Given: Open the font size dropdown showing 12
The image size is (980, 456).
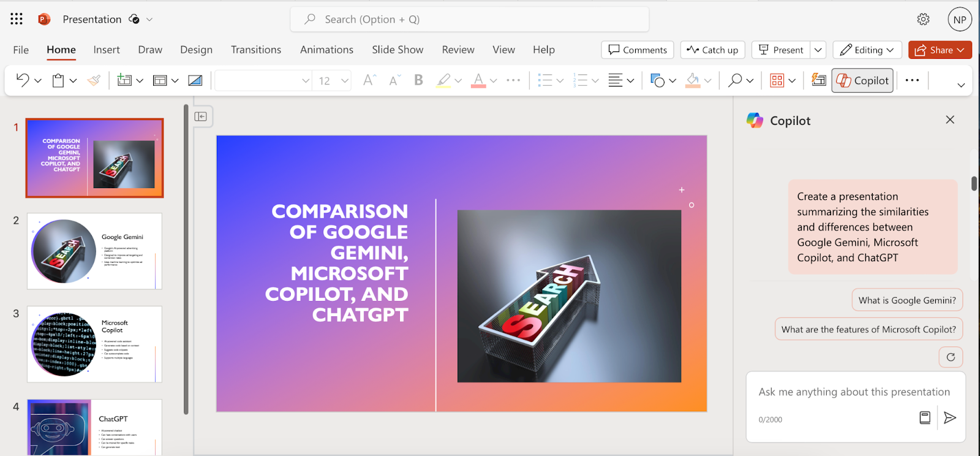Looking at the screenshot, I should [333, 80].
